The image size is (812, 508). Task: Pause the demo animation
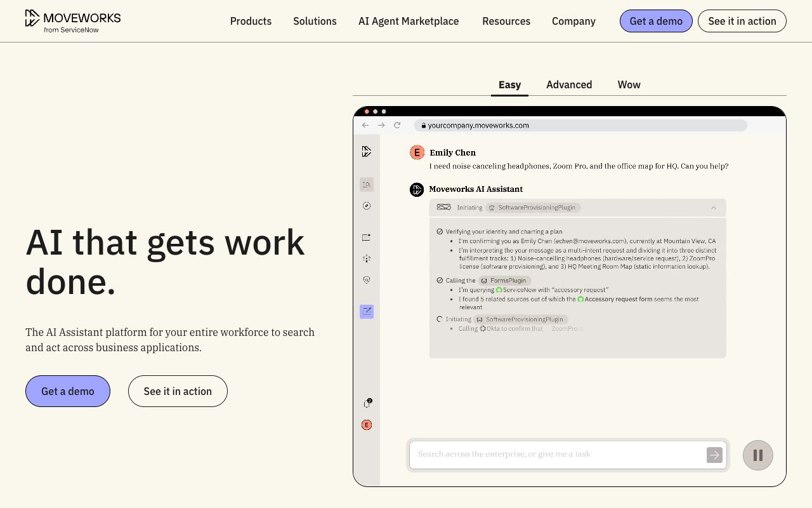(758, 455)
